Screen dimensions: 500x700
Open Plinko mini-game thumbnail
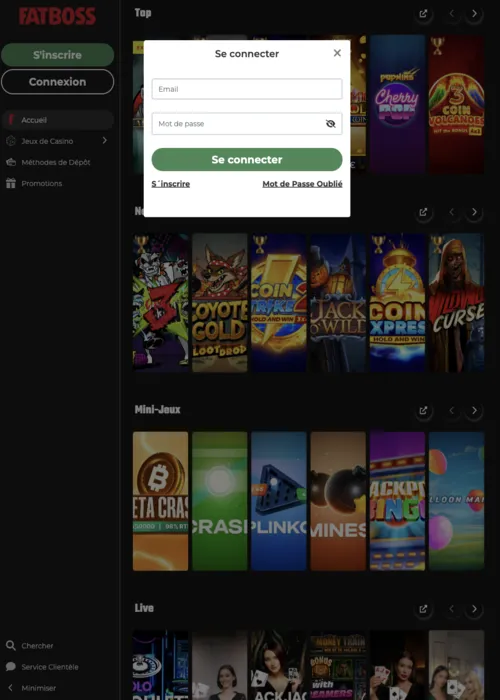click(279, 501)
